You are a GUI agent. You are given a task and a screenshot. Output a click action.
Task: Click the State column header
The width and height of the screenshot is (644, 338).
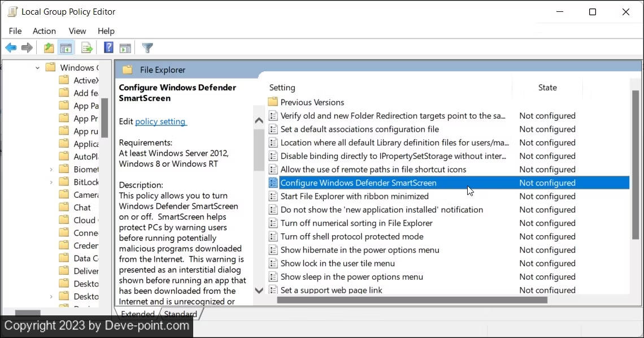pyautogui.click(x=547, y=88)
